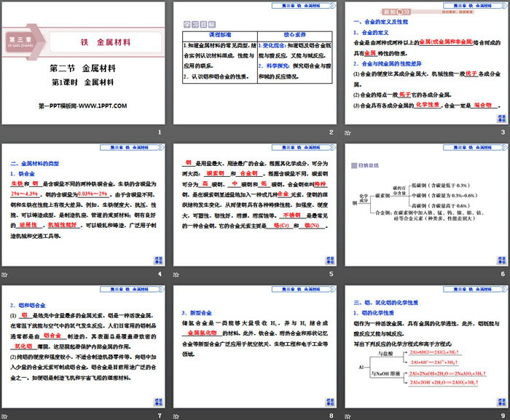This screenshot has height=420, width=510.
Task: Click the slide number 1 label
Action: point(159,132)
